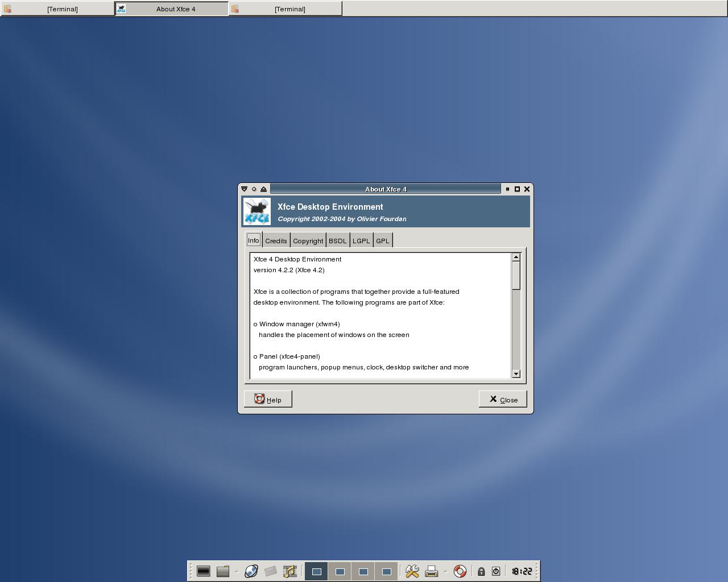The height and width of the screenshot is (582, 728).
Task: Click the 'Xfce 4 Desktop Environment' first line
Action: pyautogui.click(x=297, y=259)
